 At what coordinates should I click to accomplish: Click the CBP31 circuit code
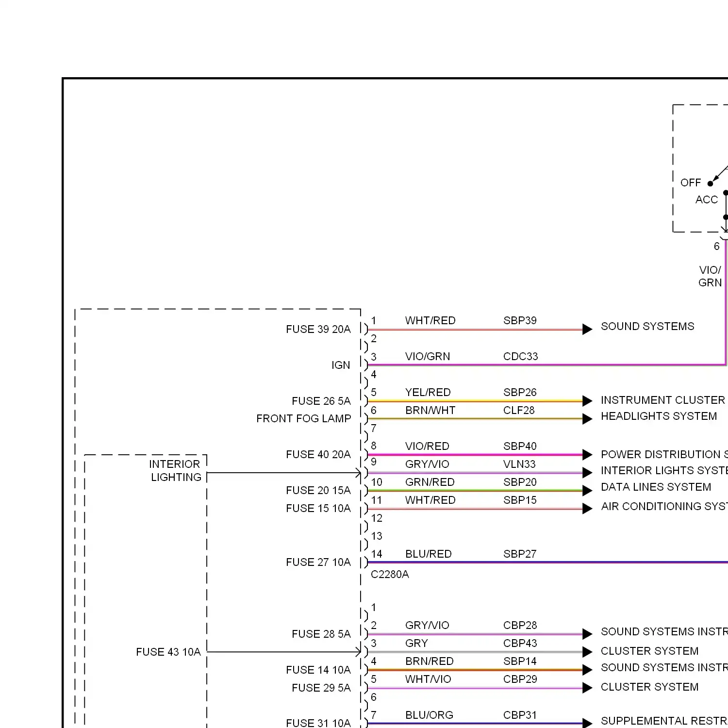tap(520, 715)
